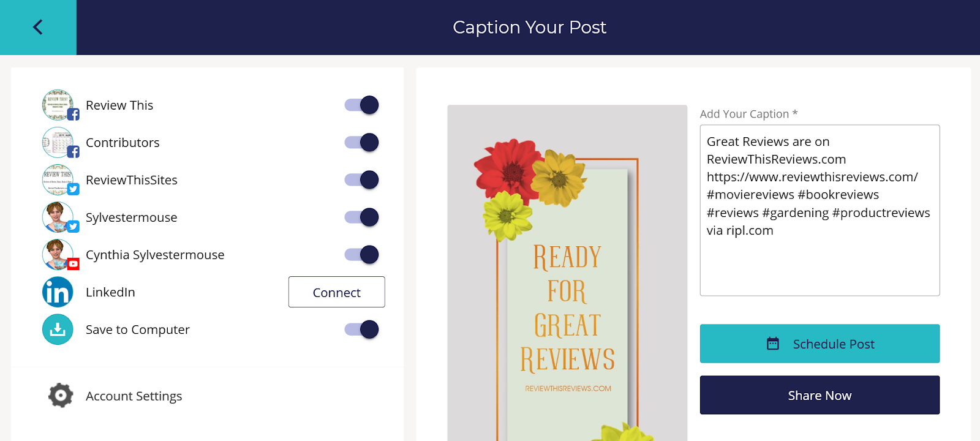The height and width of the screenshot is (441, 980).
Task: Click the back arrow in the top bar
Action: [x=37, y=27]
